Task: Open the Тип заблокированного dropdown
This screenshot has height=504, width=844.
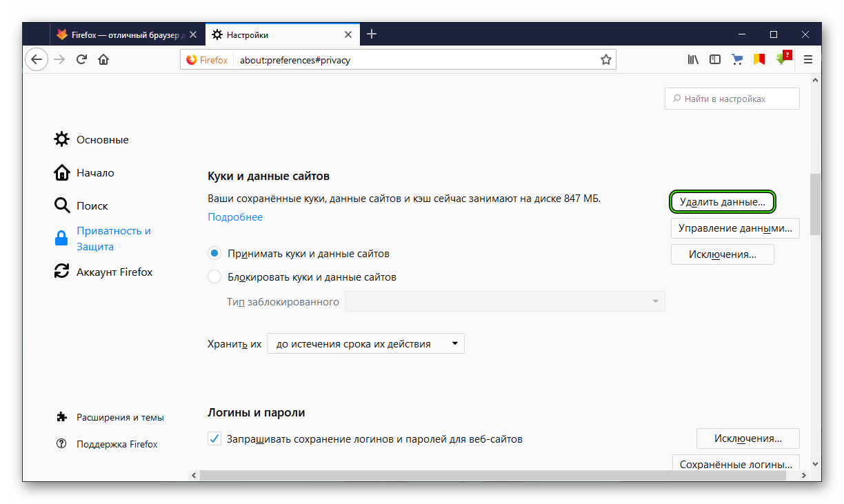Action: tap(505, 301)
